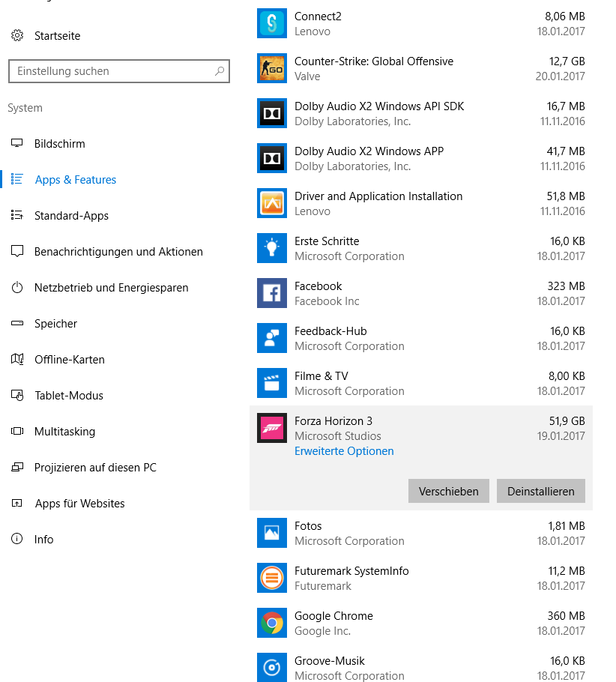The width and height of the screenshot is (616, 682).
Task: Click the Standard-Apps icon
Action: click(17, 215)
